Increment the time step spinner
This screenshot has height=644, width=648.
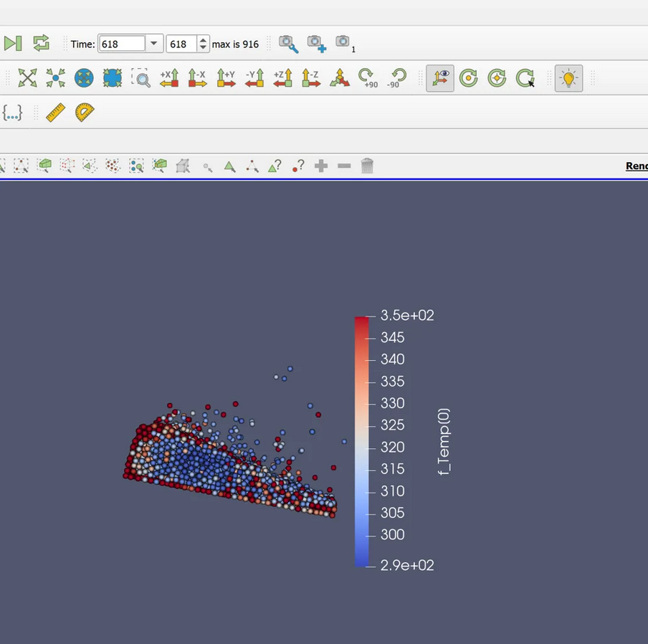(x=204, y=40)
